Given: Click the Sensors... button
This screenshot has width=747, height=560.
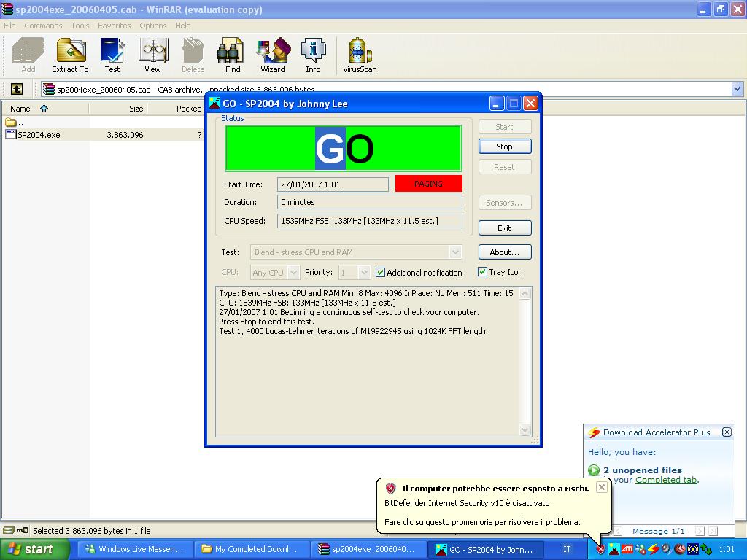Looking at the screenshot, I should [x=505, y=203].
